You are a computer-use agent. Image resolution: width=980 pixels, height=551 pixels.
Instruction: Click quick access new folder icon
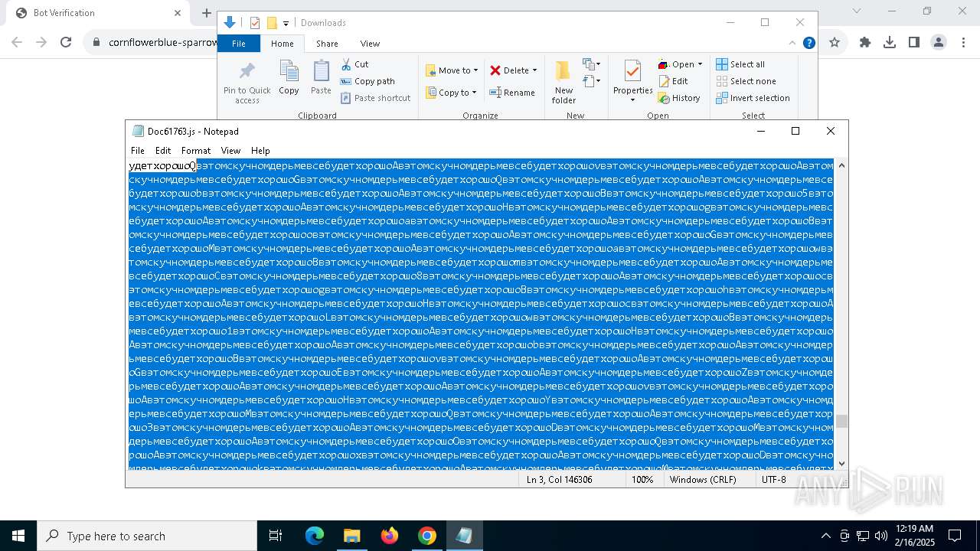(272, 23)
